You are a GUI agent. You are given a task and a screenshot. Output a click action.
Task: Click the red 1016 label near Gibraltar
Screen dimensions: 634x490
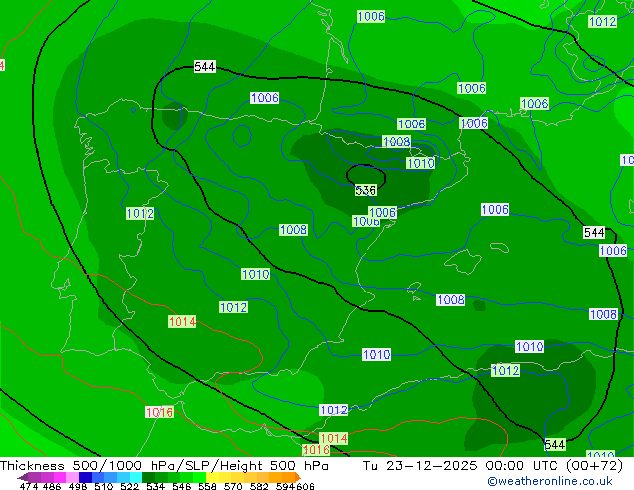coord(159,412)
